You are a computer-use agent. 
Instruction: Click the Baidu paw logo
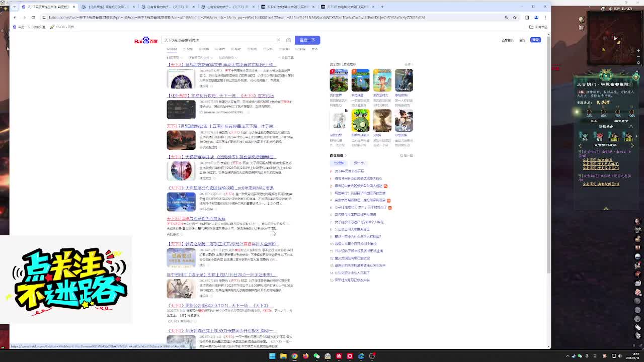tap(146, 40)
